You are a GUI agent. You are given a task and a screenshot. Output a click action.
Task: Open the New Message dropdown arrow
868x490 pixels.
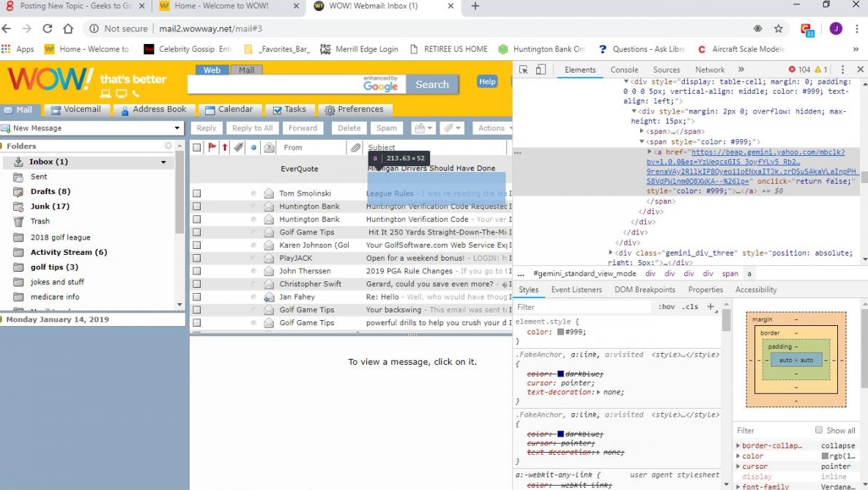177,128
